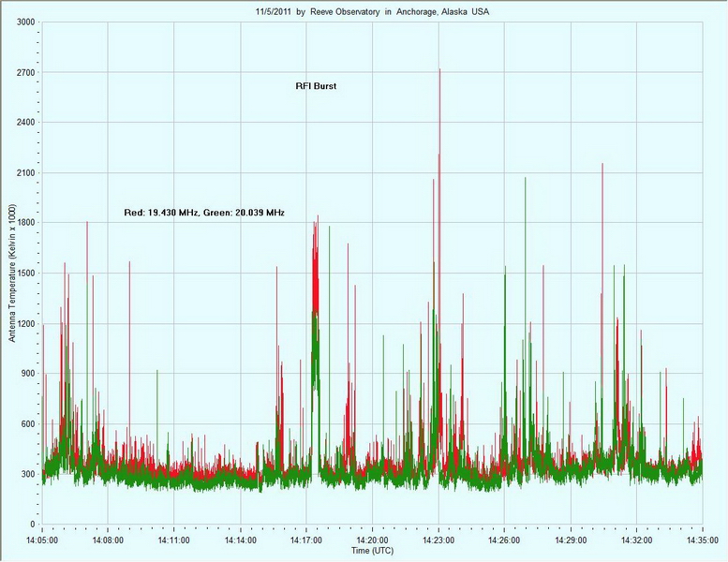Screen dimensions: 728x562
Task: Click the Red/Green frequency legend text
Action: (204, 213)
